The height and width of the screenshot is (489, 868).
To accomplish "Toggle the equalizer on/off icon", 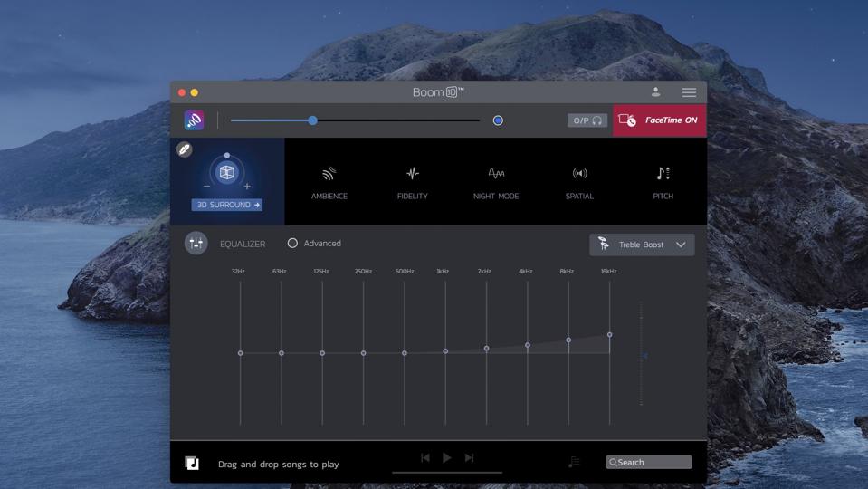I will 196,243.
